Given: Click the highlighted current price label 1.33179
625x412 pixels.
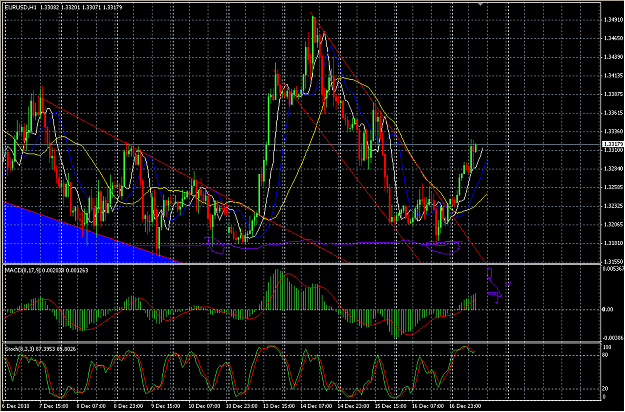Looking at the screenshot, I should 611,144.
